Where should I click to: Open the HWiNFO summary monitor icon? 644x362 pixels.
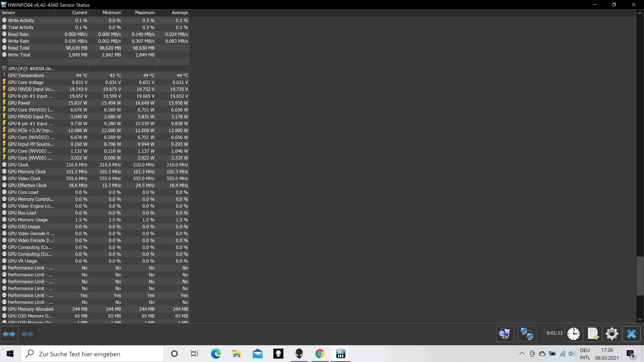click(505, 334)
